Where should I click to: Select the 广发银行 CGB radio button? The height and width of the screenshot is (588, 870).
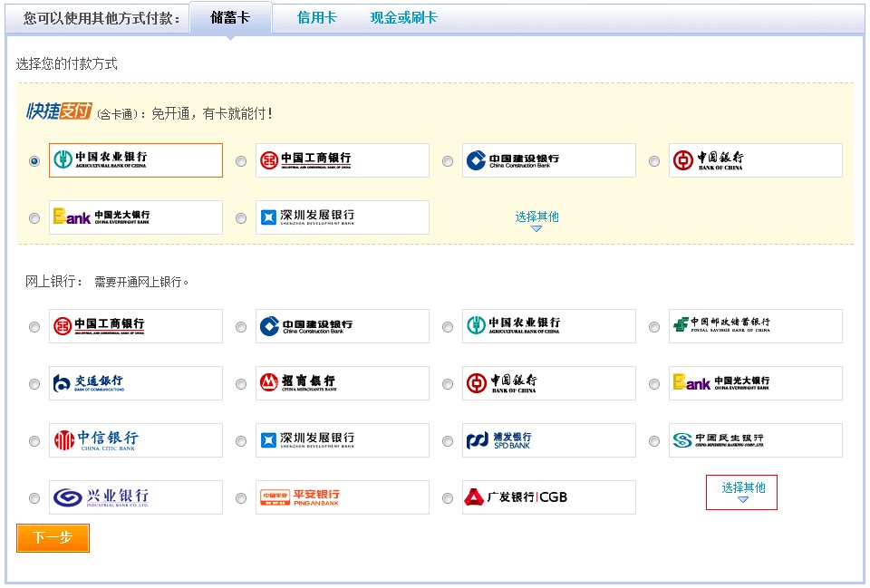(x=448, y=498)
